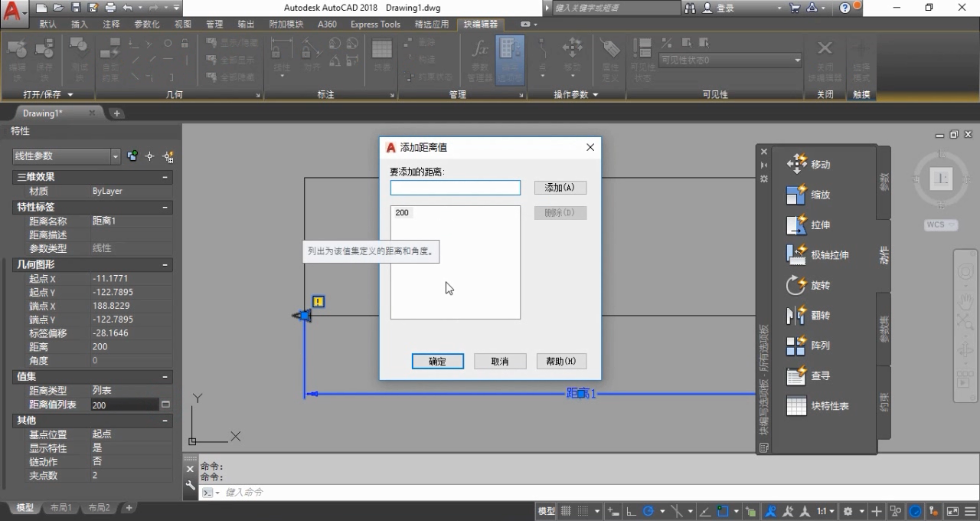The image size is (980, 521).
Task: Open the annotation scale 1:1 dropdown
Action: pyautogui.click(x=826, y=511)
